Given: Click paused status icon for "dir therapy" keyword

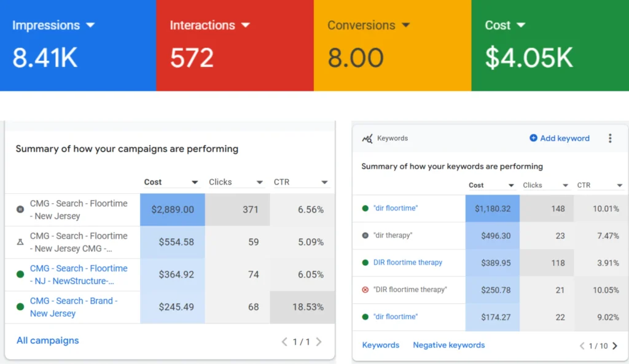Looking at the screenshot, I should click(x=365, y=236).
